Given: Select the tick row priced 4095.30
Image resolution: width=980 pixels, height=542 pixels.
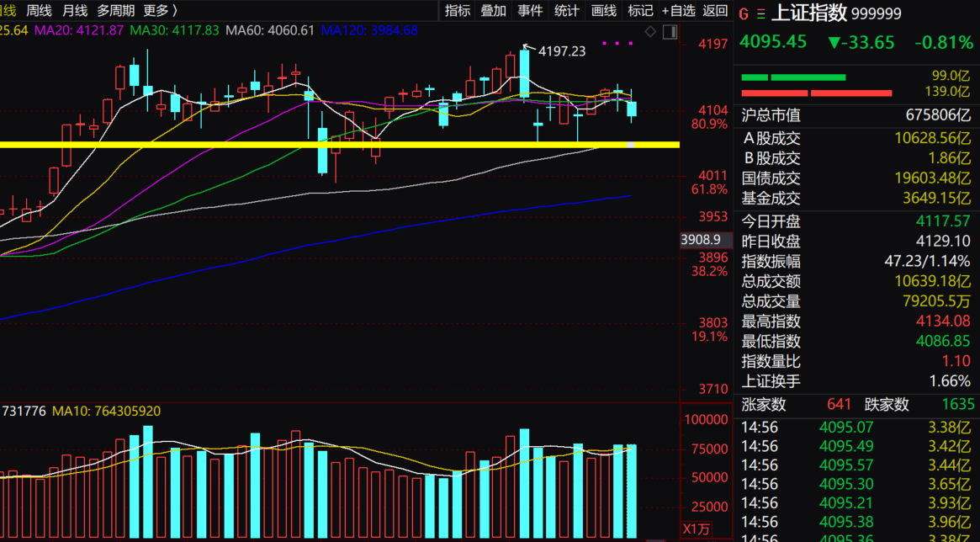Looking at the screenshot, I should pyautogui.click(x=856, y=484).
